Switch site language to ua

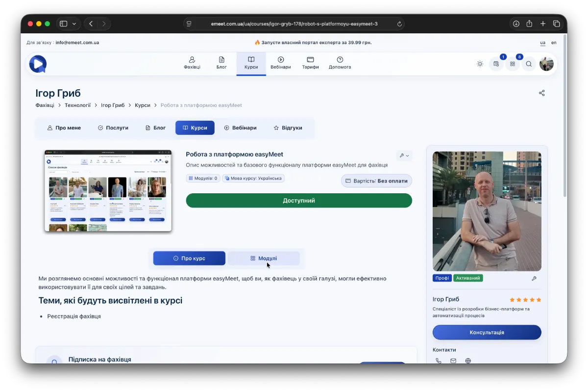pyautogui.click(x=542, y=43)
